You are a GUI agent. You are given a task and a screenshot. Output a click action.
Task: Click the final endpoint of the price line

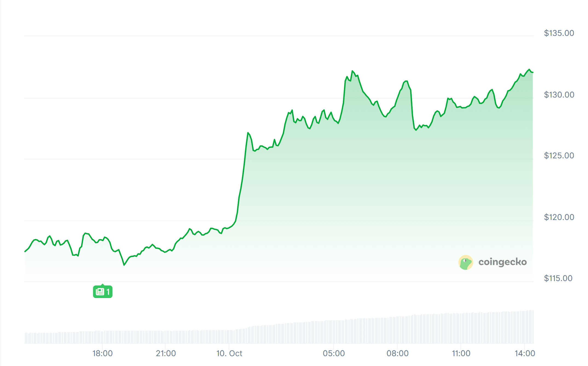(x=532, y=72)
